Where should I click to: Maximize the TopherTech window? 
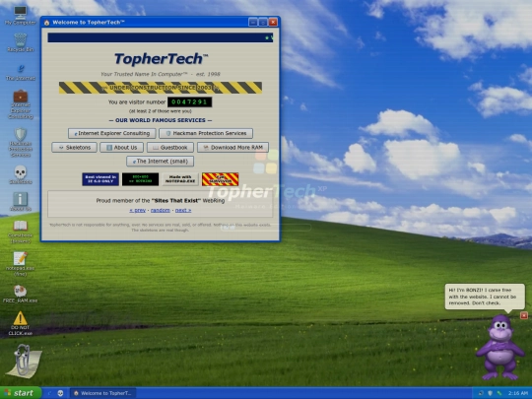(x=263, y=23)
